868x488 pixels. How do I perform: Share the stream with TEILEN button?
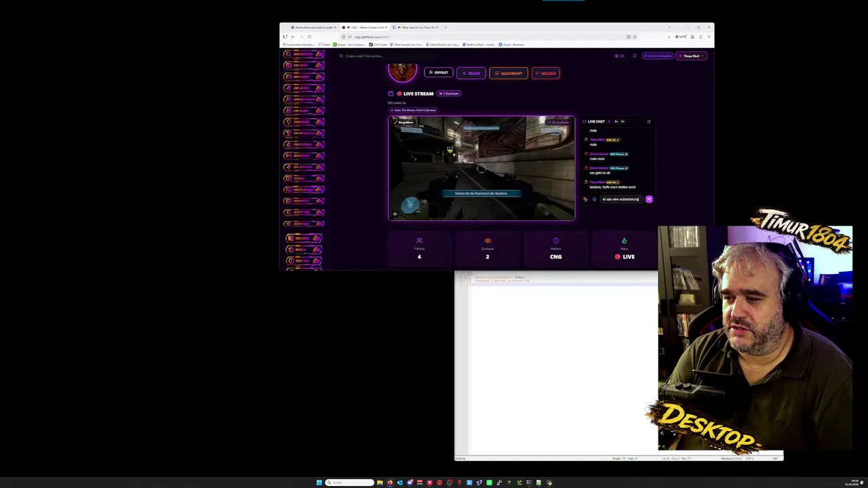pos(471,73)
